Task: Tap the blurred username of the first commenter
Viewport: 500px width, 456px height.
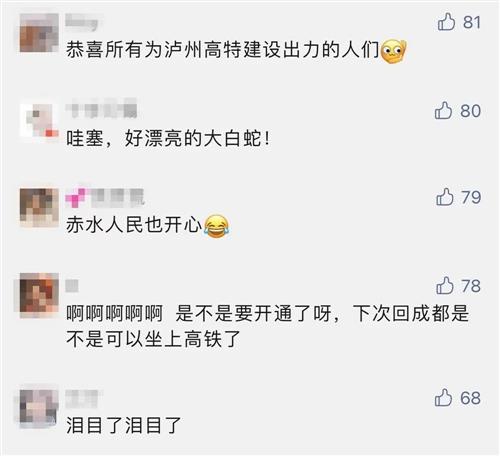Action: (x=82, y=22)
